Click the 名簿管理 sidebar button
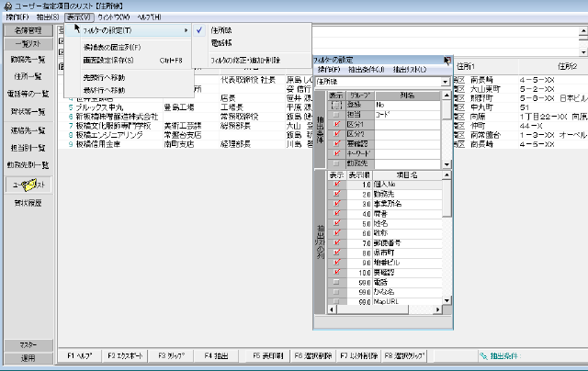588x371 pixels. click(x=28, y=30)
